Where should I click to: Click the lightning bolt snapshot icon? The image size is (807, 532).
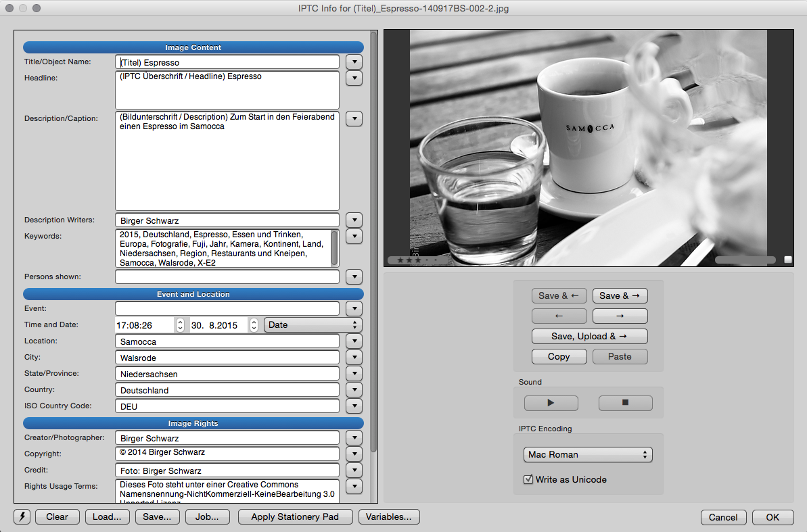[22, 517]
